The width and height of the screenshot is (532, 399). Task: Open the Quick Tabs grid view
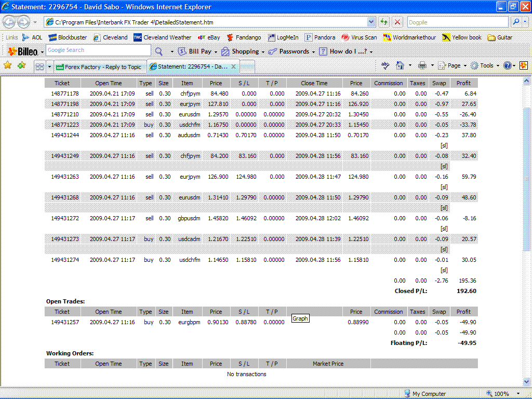[39, 66]
